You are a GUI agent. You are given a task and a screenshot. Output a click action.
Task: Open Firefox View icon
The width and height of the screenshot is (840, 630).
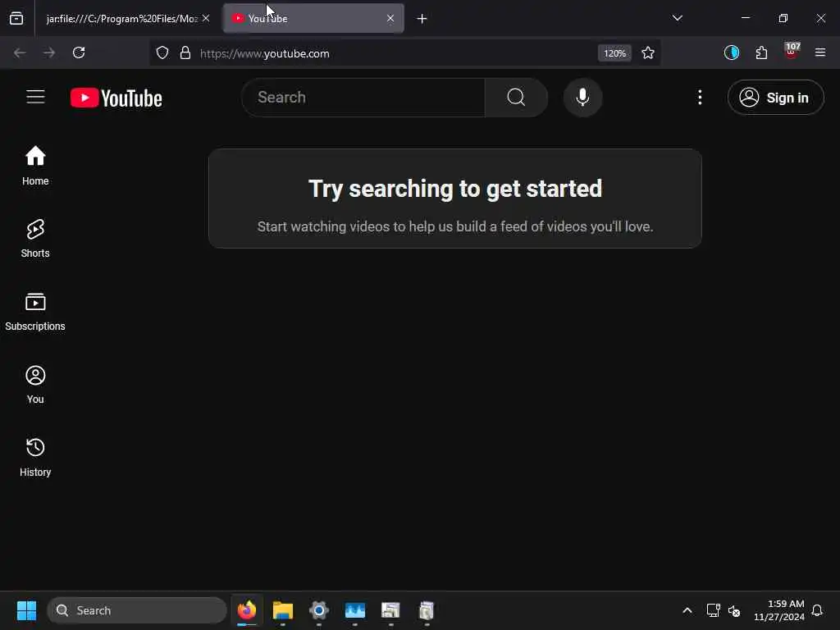[x=16, y=19]
